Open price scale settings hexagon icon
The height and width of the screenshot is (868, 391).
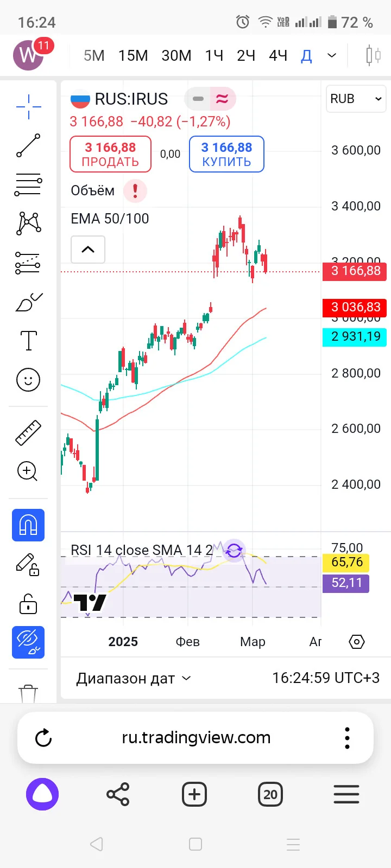pyautogui.click(x=356, y=642)
